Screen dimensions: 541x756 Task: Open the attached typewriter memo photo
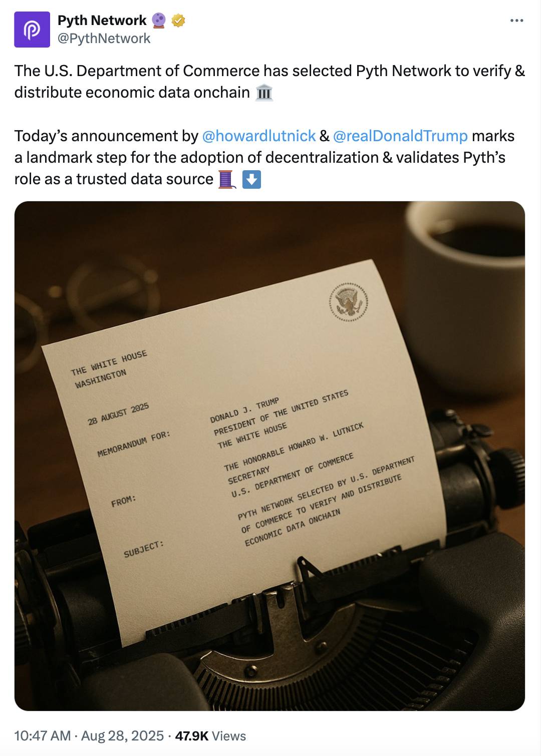pyautogui.click(x=270, y=461)
